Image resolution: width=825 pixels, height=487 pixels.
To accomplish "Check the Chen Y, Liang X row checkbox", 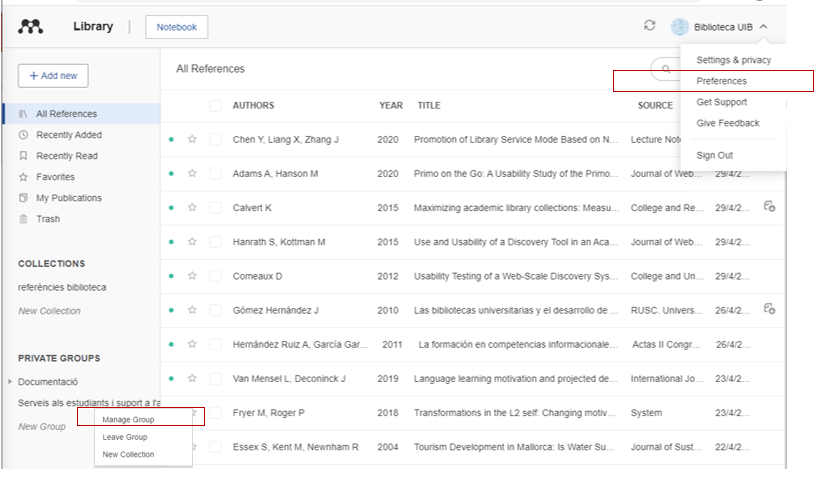I will pyautogui.click(x=215, y=139).
